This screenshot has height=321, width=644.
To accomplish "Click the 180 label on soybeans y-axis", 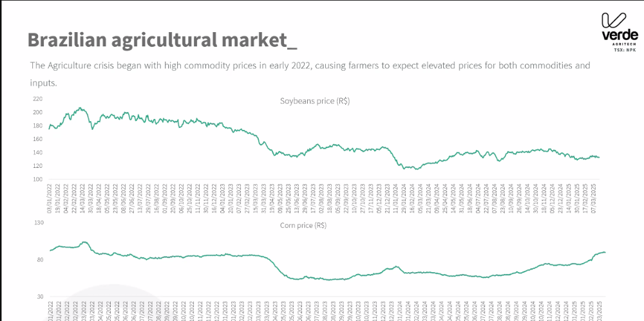I will (x=37, y=125).
